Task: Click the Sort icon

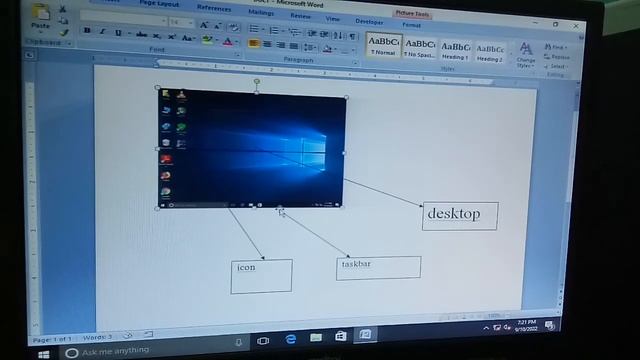Action: [x=338, y=35]
